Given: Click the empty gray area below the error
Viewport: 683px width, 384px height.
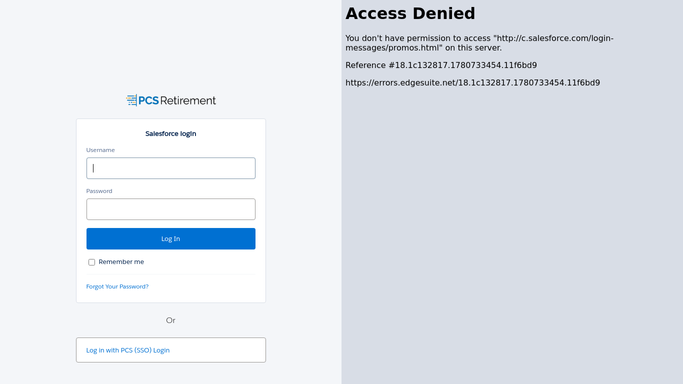Looking at the screenshot, I should click(512, 235).
